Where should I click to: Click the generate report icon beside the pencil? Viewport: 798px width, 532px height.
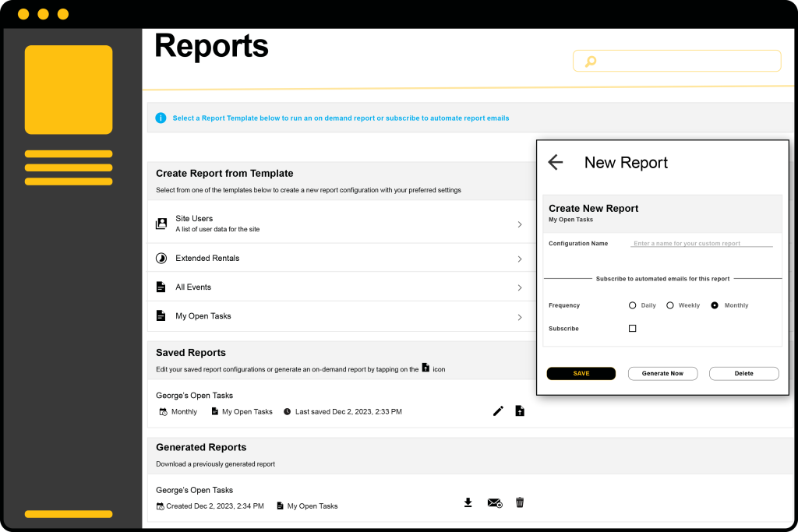tap(520, 410)
